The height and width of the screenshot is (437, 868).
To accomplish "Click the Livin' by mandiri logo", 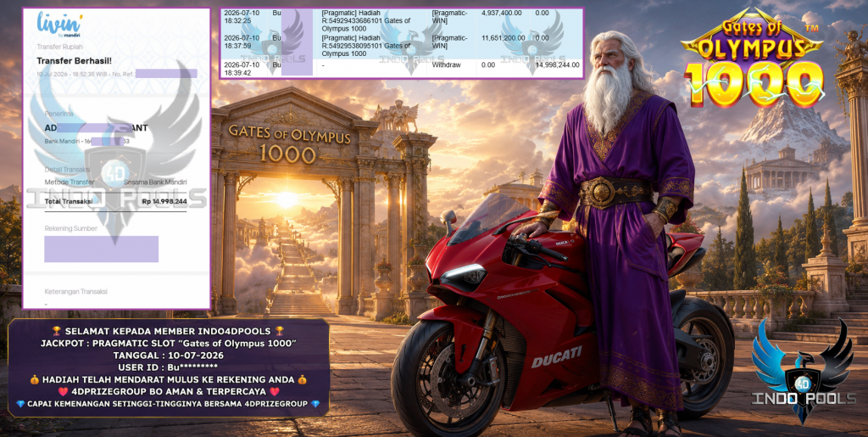I will (60, 25).
